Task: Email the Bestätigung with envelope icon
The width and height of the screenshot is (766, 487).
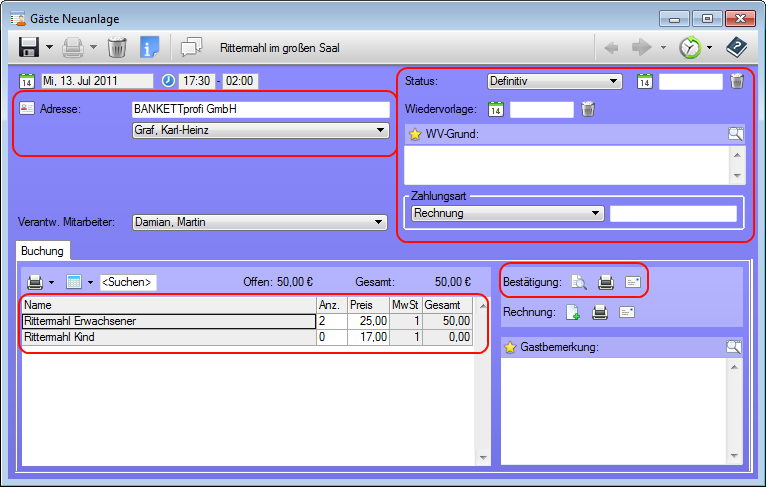Action: pyautogui.click(x=633, y=282)
